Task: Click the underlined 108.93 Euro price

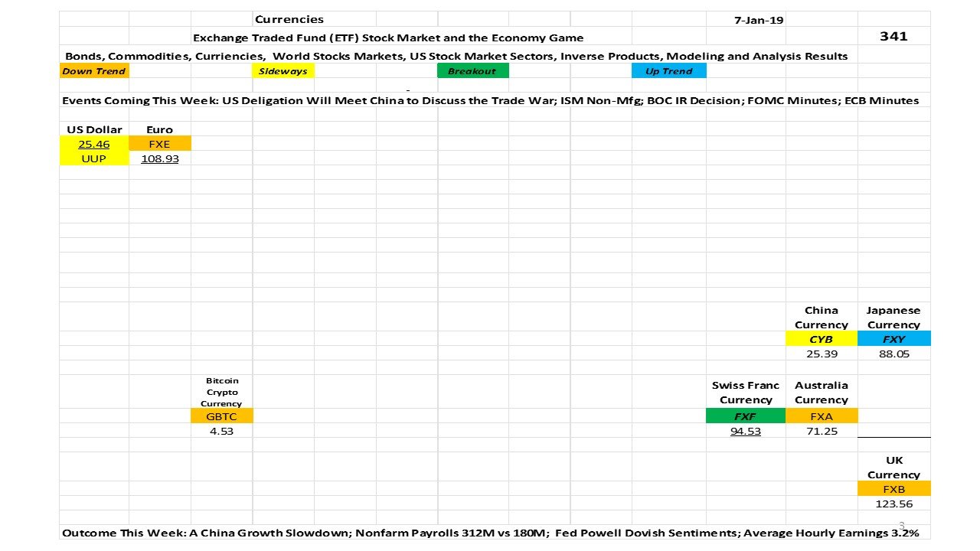Action: (160, 158)
